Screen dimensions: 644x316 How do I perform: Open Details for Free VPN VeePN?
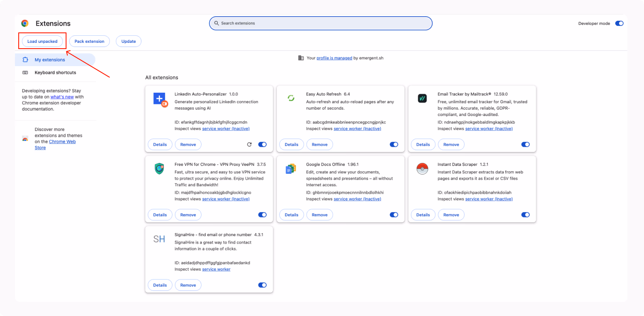click(160, 215)
